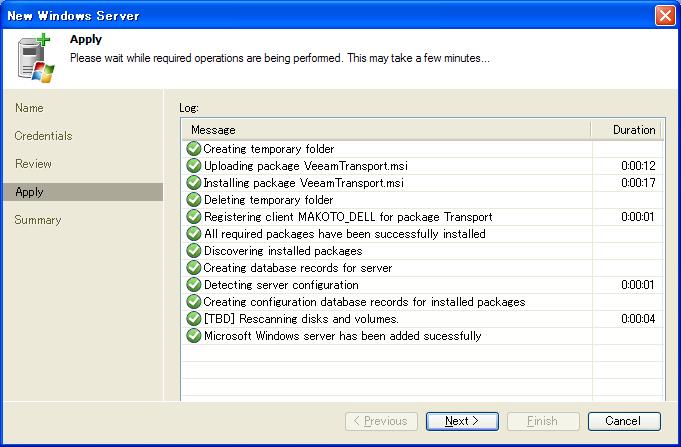681x447 pixels.
Task: Select 'Discovering installed packages' log entry
Action: [x=423, y=251]
